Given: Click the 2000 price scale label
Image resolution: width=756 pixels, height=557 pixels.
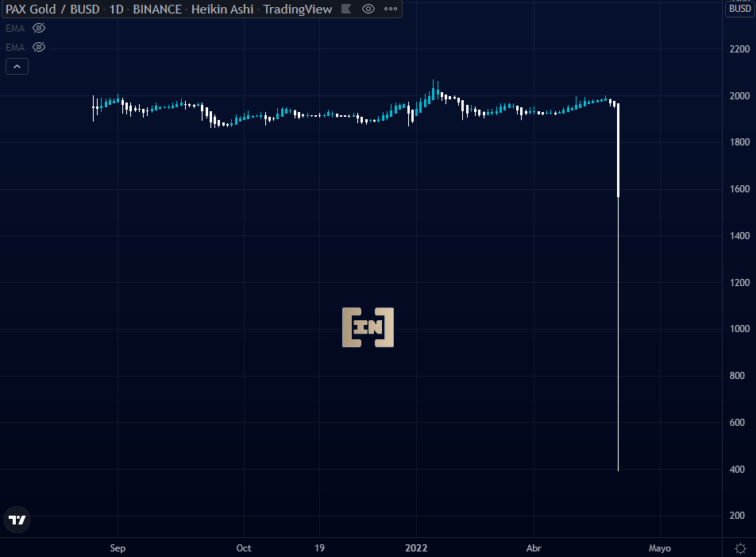Looking at the screenshot, I should click(x=739, y=96).
